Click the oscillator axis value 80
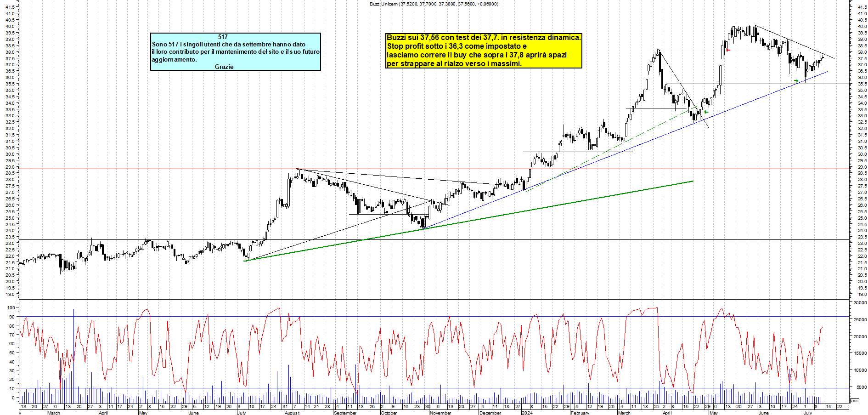Screen dimensions: 868x415 click(12, 326)
